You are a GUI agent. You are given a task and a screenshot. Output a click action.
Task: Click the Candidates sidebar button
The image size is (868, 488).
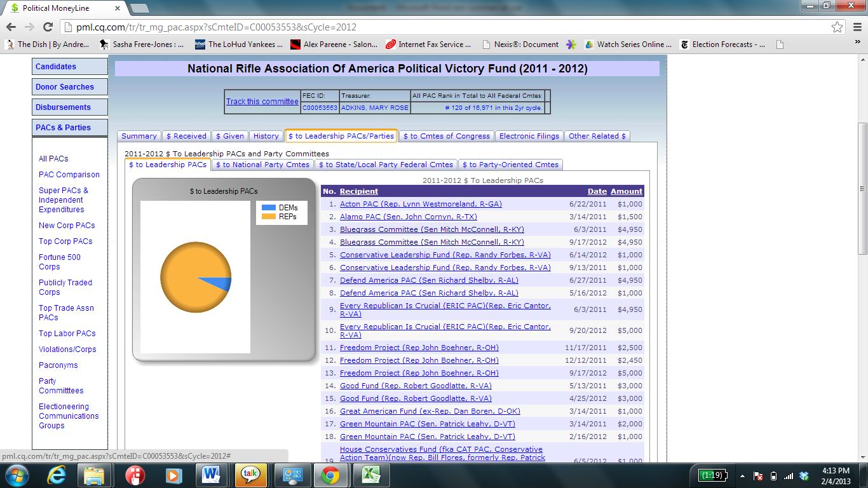70,67
